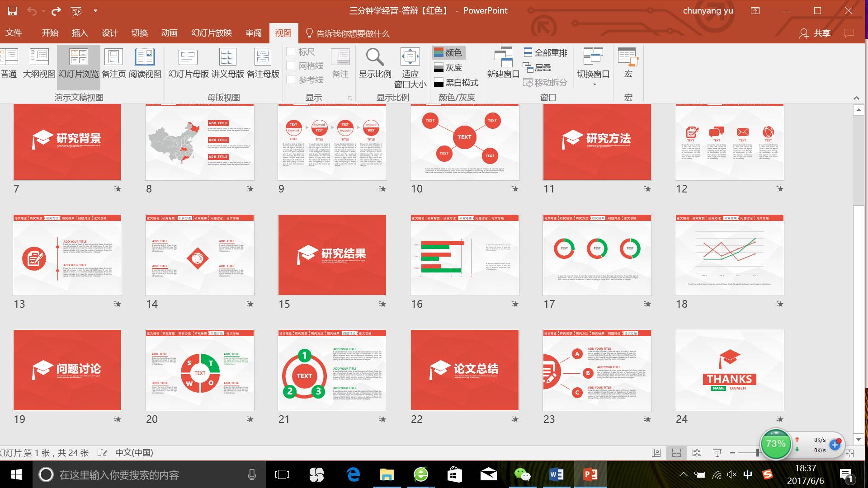868x488 pixels.
Task: Open New Window
Action: click(x=503, y=63)
